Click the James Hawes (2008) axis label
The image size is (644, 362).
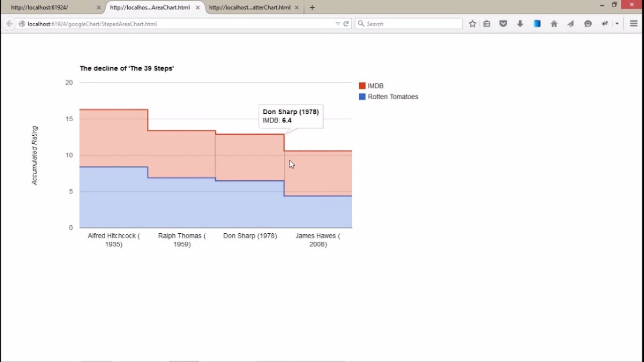pos(318,240)
